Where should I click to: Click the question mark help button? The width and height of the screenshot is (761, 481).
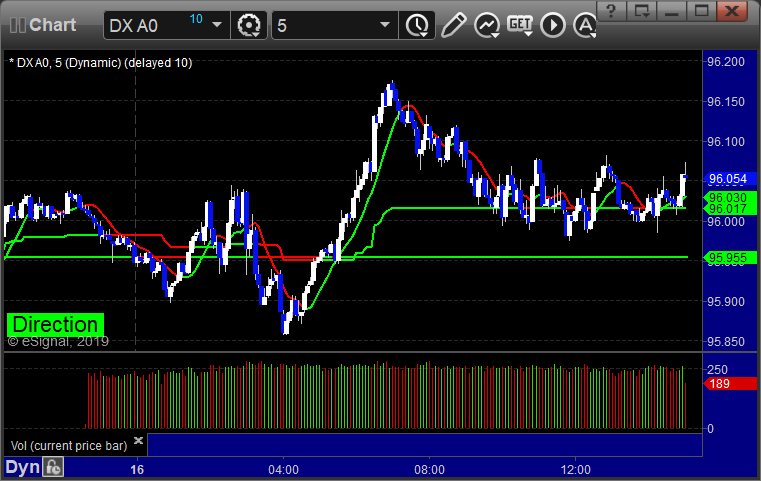(611, 11)
